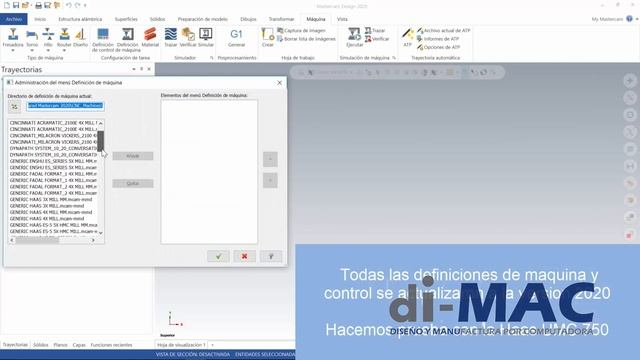
Task: Select the Torno machine icon
Action: pyautogui.click(x=32, y=37)
